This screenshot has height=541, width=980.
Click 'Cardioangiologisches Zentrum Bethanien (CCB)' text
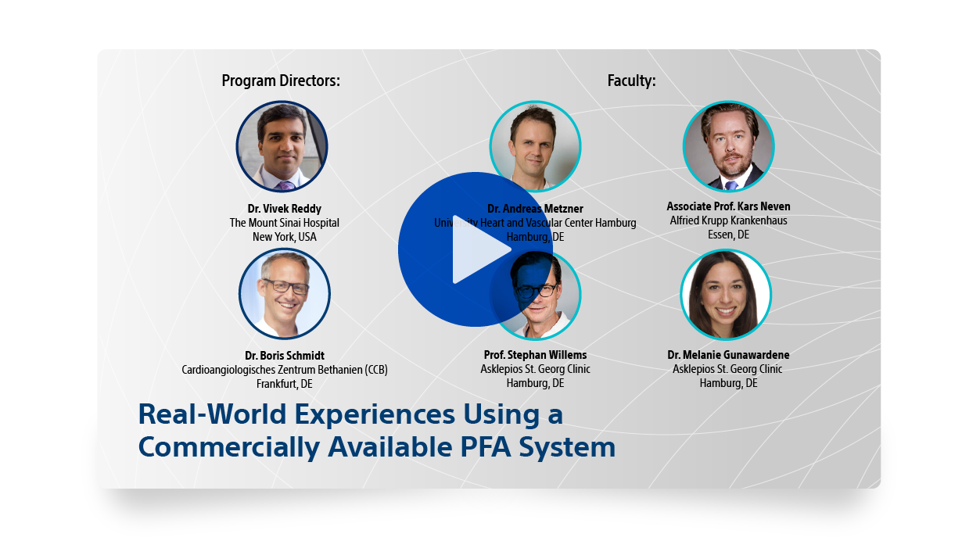pos(284,370)
